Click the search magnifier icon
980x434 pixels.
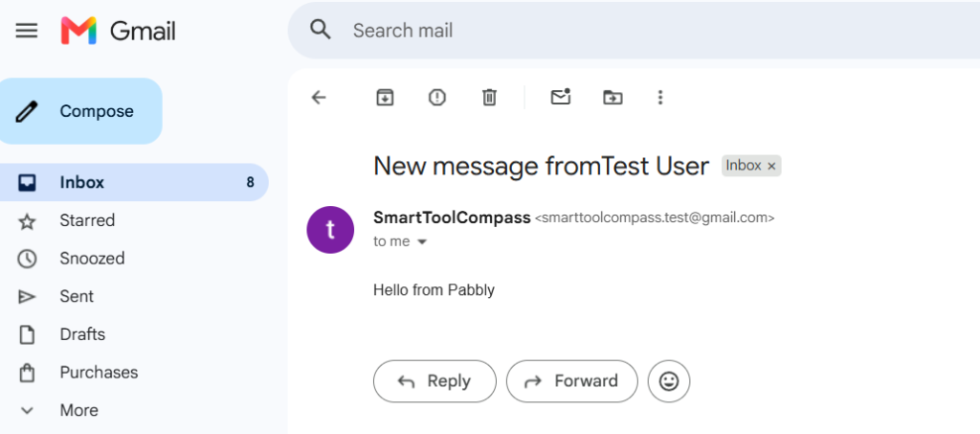pyautogui.click(x=321, y=30)
